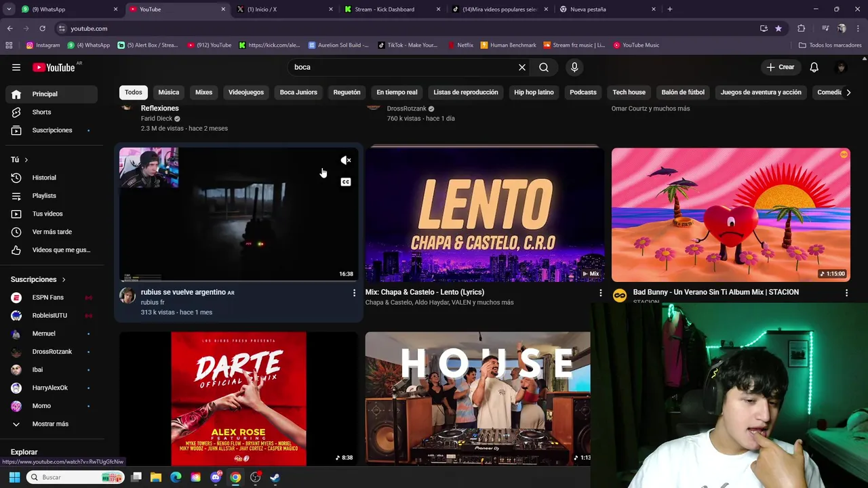Open a new browser tab

[670, 9]
